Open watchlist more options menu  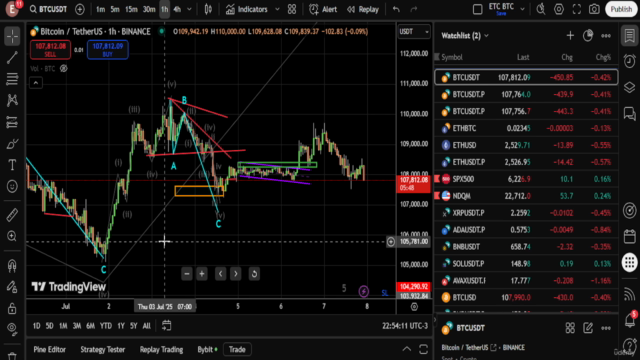(606, 36)
